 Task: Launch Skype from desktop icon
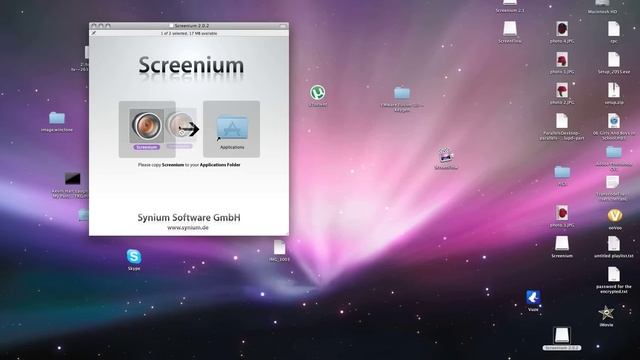[134, 256]
